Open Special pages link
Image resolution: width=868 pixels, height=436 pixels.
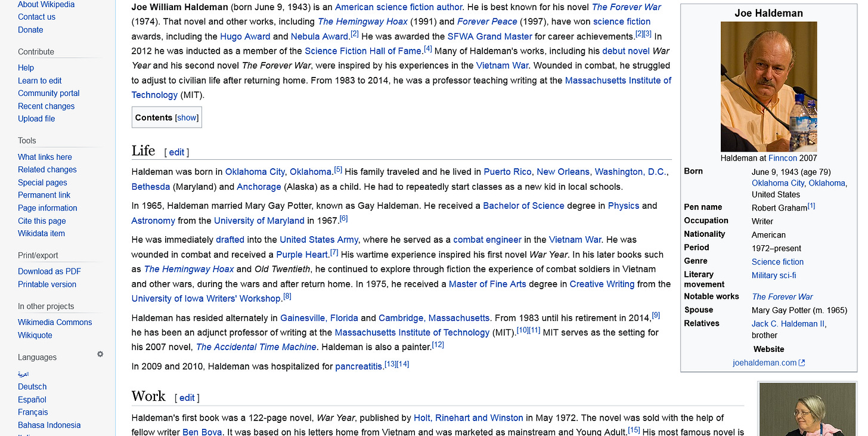(42, 183)
